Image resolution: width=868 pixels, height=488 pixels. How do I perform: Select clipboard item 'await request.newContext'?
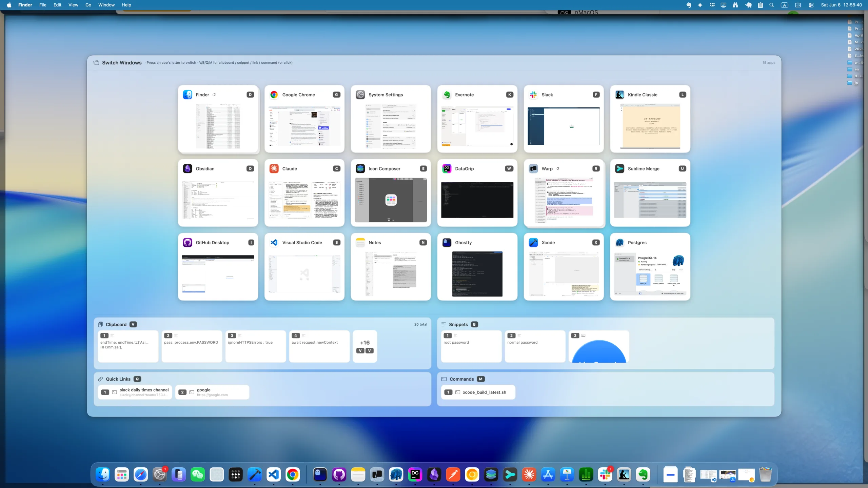coord(319,346)
